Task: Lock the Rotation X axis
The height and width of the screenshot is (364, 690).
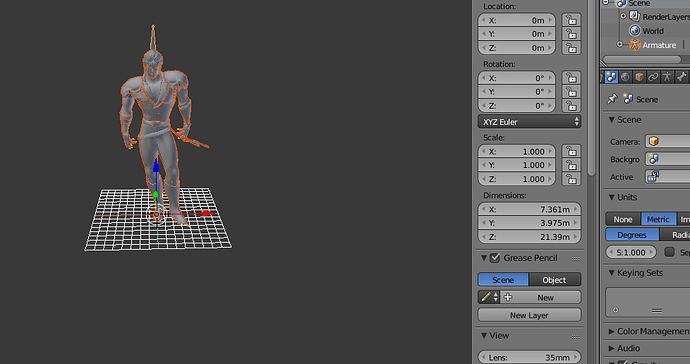Action: [571, 78]
